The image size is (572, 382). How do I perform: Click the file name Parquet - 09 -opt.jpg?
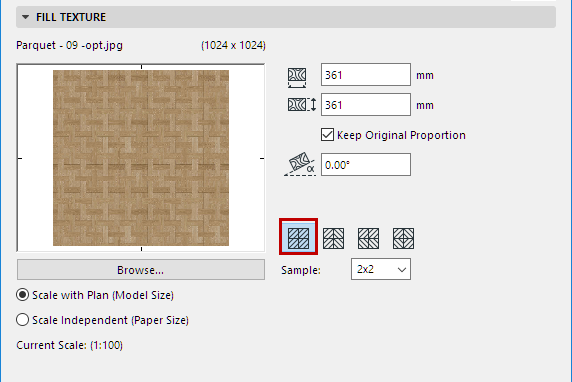(x=69, y=46)
